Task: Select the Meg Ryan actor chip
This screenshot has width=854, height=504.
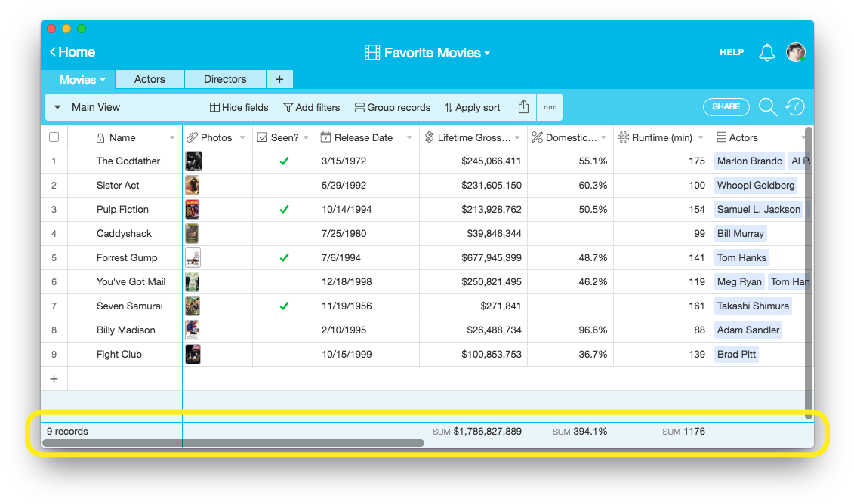Action: click(739, 281)
